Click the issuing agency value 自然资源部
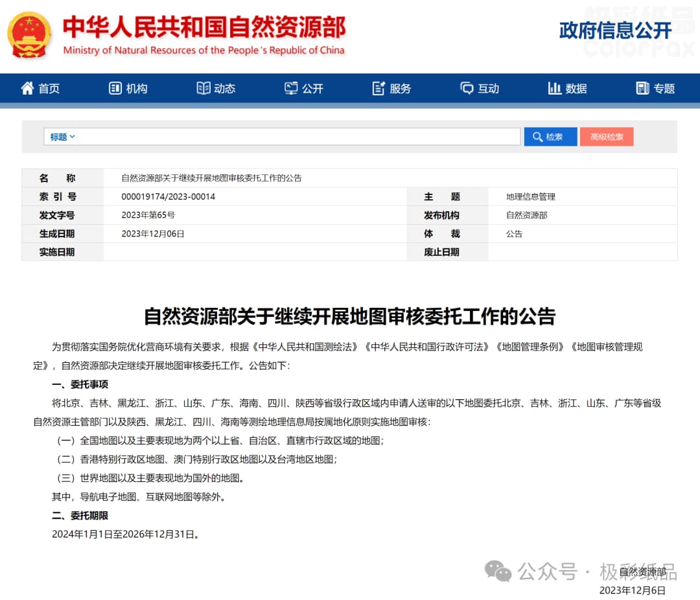Image resolution: width=700 pixels, height=600 pixels. [x=527, y=215]
